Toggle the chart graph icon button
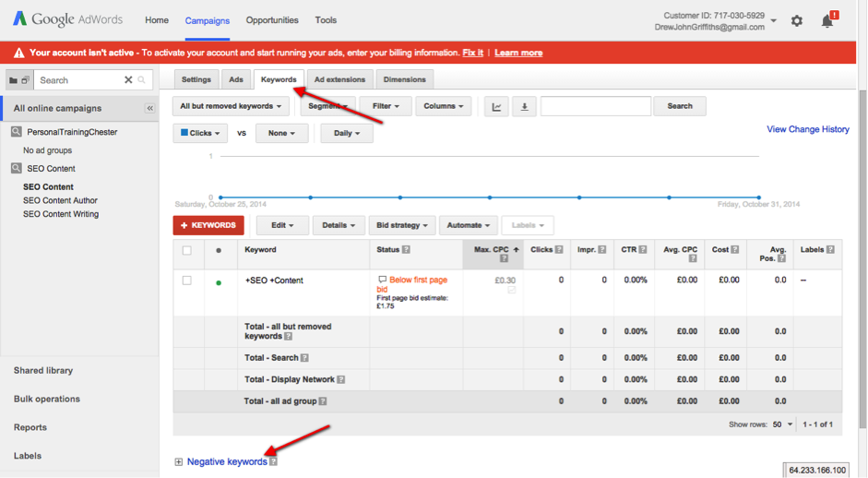The height and width of the screenshot is (478, 868). [x=496, y=106]
